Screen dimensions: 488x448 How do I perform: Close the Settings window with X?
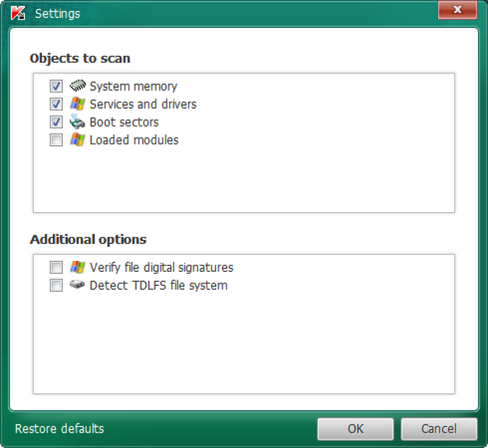(x=457, y=10)
